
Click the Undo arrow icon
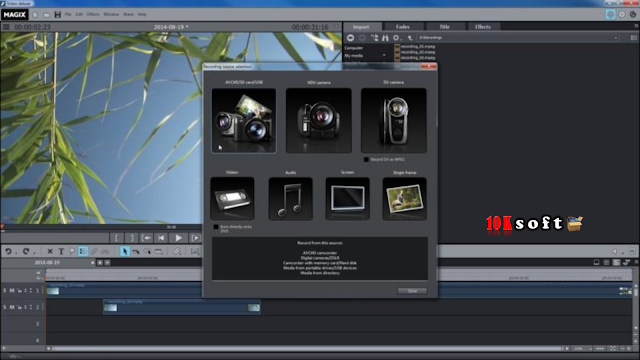[x=9, y=251]
